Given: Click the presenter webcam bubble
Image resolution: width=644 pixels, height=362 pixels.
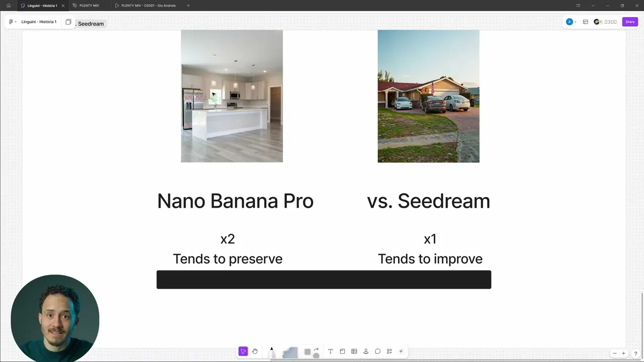Looking at the screenshot, I should pyautogui.click(x=55, y=318).
